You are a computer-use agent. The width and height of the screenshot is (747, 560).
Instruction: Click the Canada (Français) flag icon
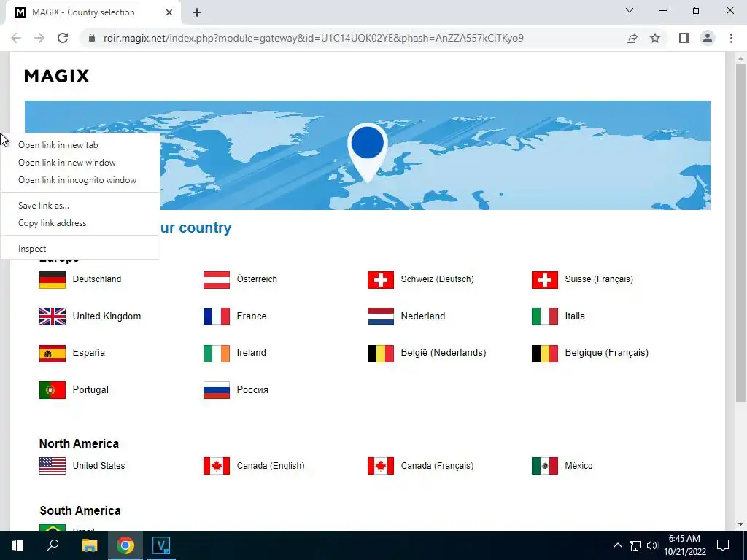coord(381,466)
